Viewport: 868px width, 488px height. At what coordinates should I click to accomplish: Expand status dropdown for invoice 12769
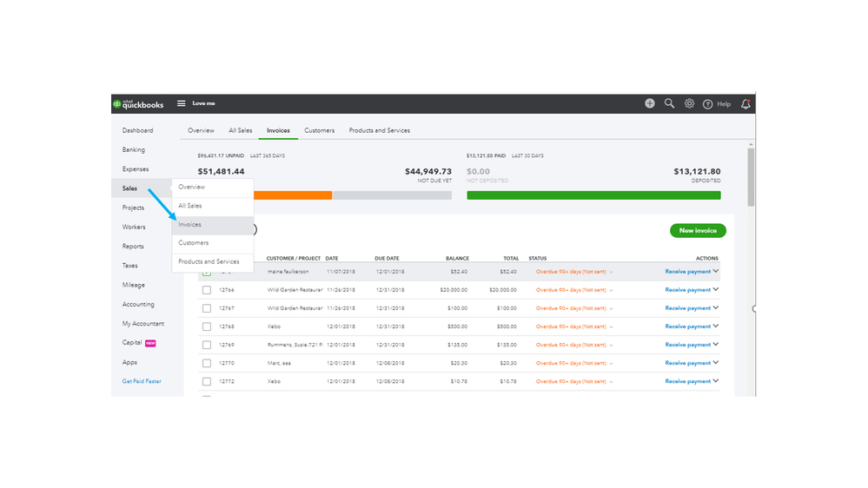[x=612, y=345]
